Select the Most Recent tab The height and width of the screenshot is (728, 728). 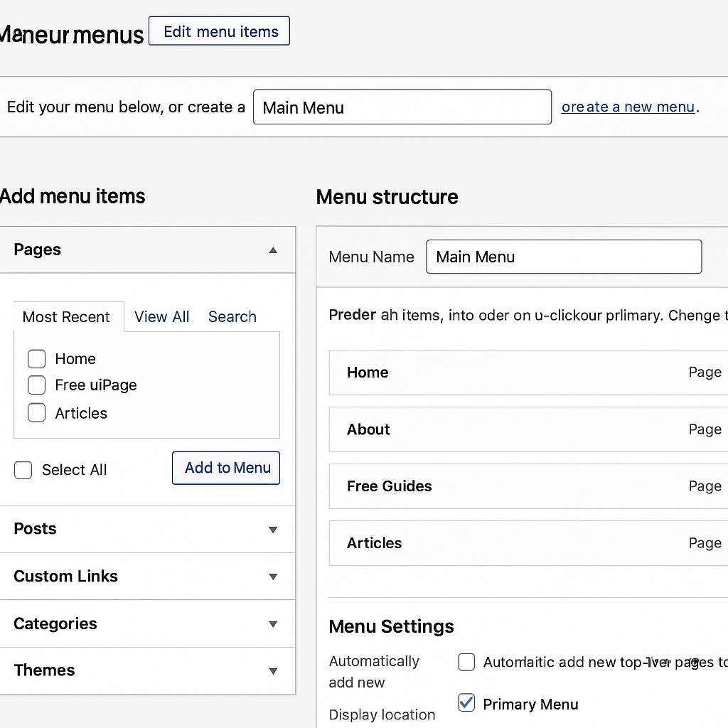(x=66, y=317)
